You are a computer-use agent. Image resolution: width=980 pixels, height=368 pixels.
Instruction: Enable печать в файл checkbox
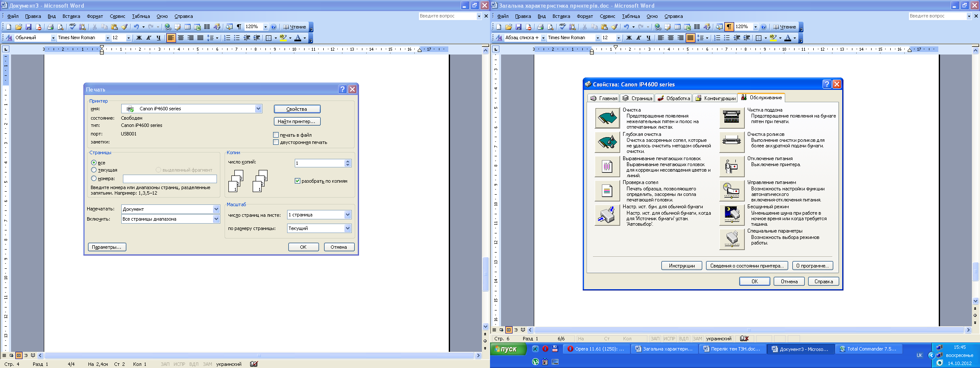coord(276,135)
